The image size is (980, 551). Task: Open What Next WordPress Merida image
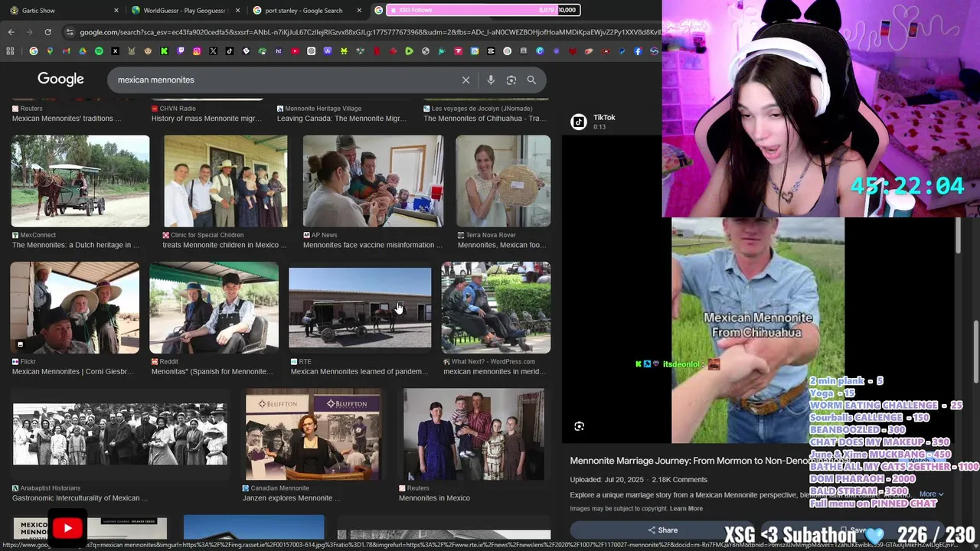(x=496, y=308)
